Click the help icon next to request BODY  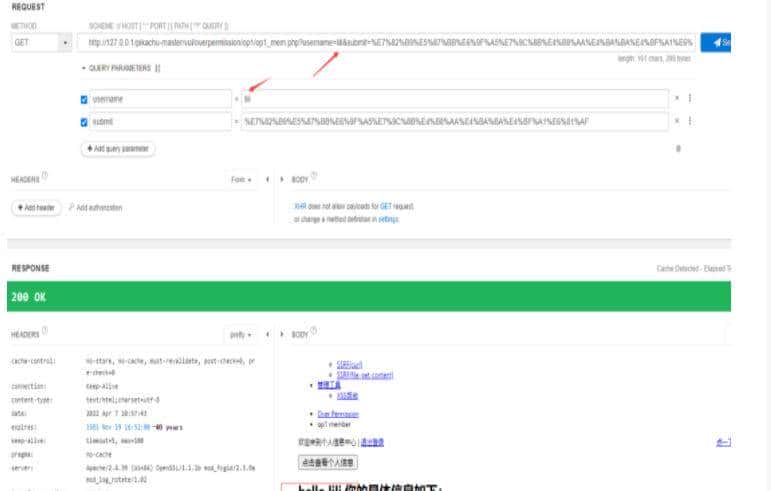coord(314,175)
